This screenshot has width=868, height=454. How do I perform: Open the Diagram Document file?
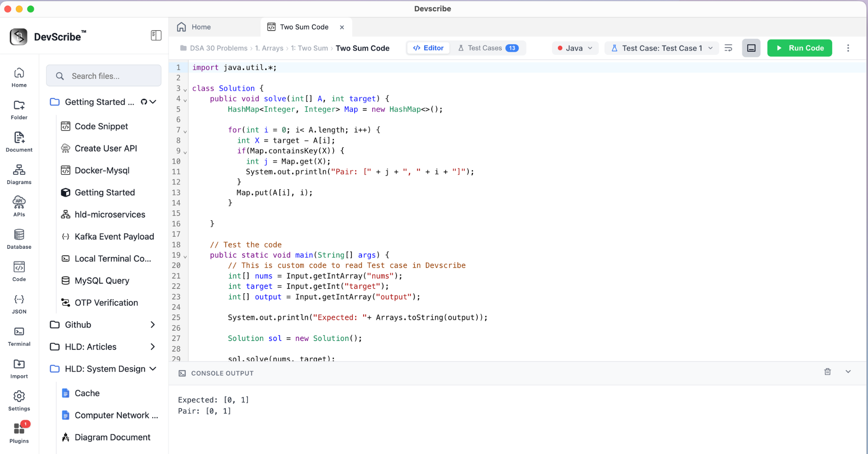[x=112, y=438]
